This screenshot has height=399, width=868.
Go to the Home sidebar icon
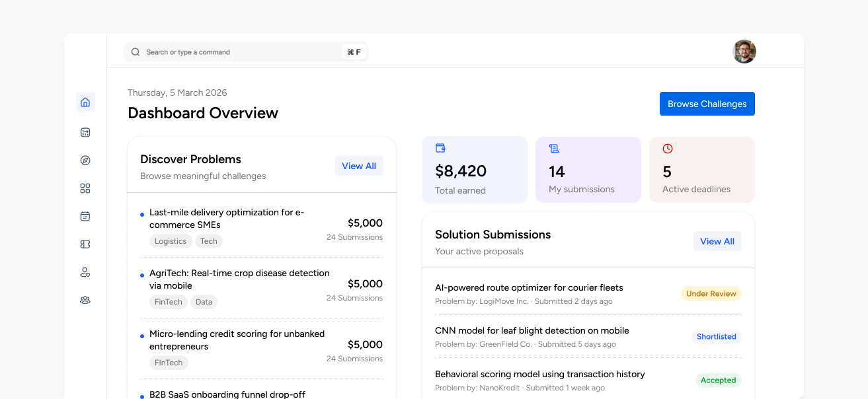pos(85,102)
